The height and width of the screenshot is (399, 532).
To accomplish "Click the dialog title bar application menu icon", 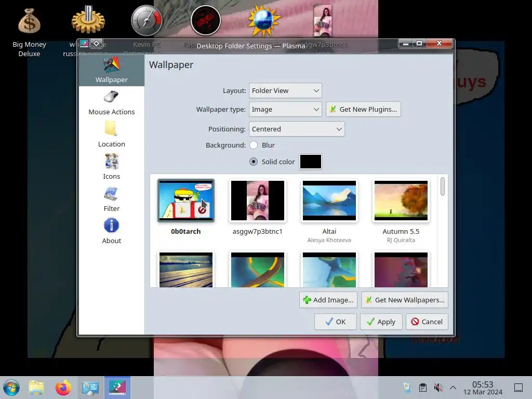I will [84, 44].
